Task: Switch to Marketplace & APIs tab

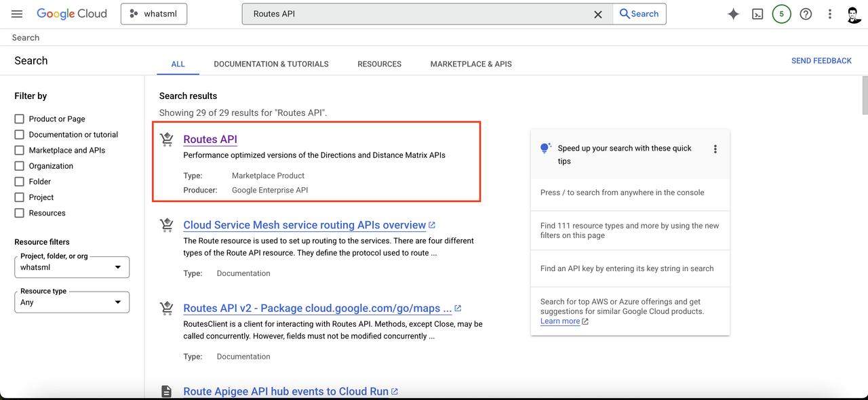Action: tap(471, 64)
